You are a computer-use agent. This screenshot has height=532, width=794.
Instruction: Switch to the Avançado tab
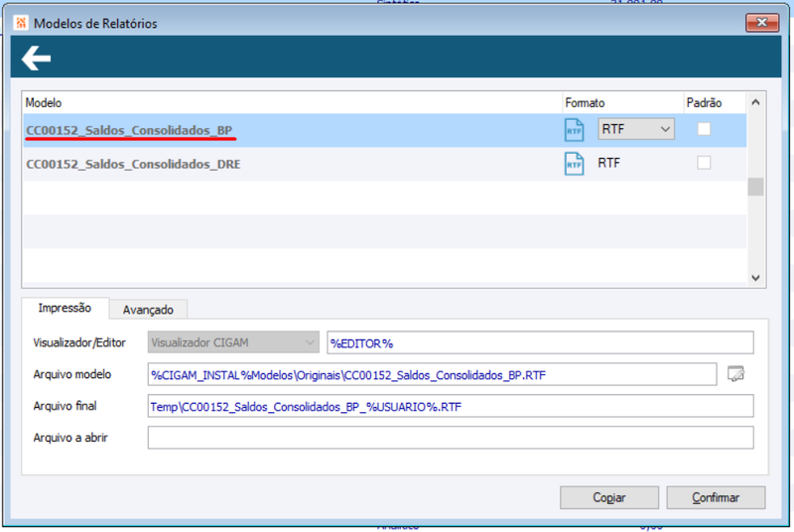pos(148,310)
